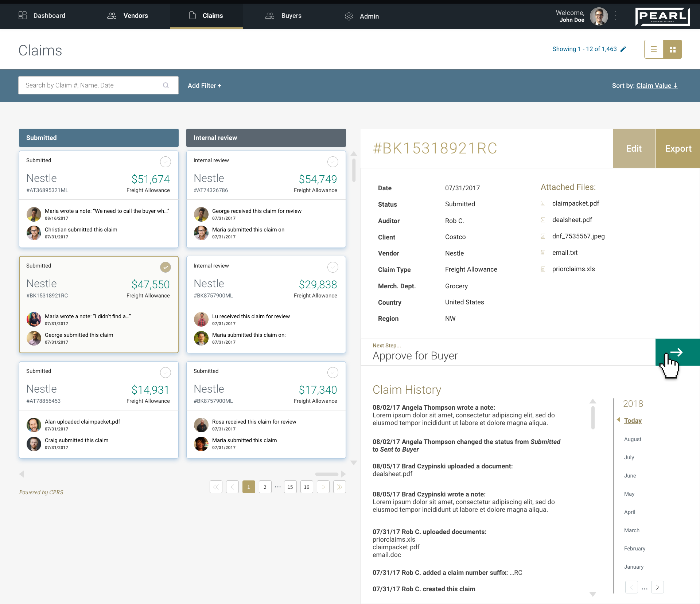Jump to July in timeline
The image size is (700, 604).
(629, 457)
